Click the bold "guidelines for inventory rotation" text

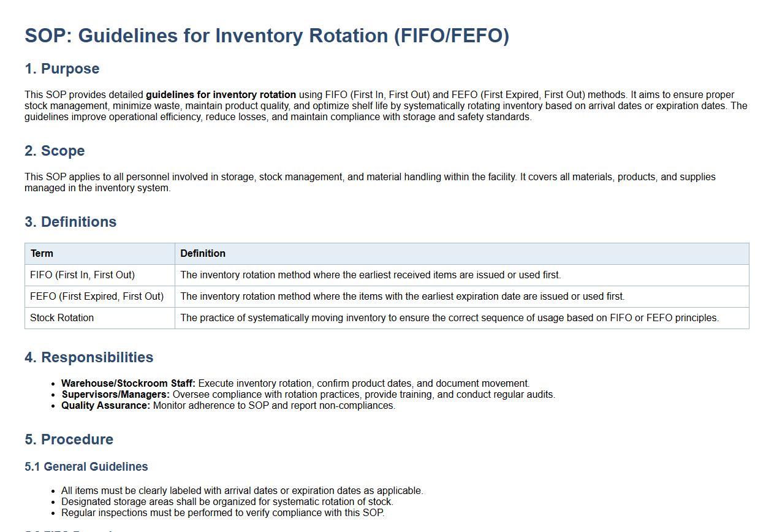click(x=221, y=95)
